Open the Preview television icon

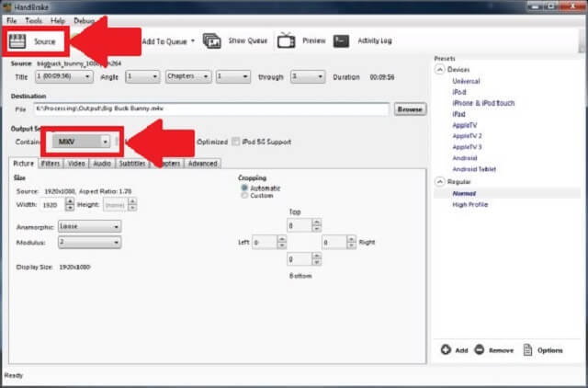pyautogui.click(x=286, y=40)
